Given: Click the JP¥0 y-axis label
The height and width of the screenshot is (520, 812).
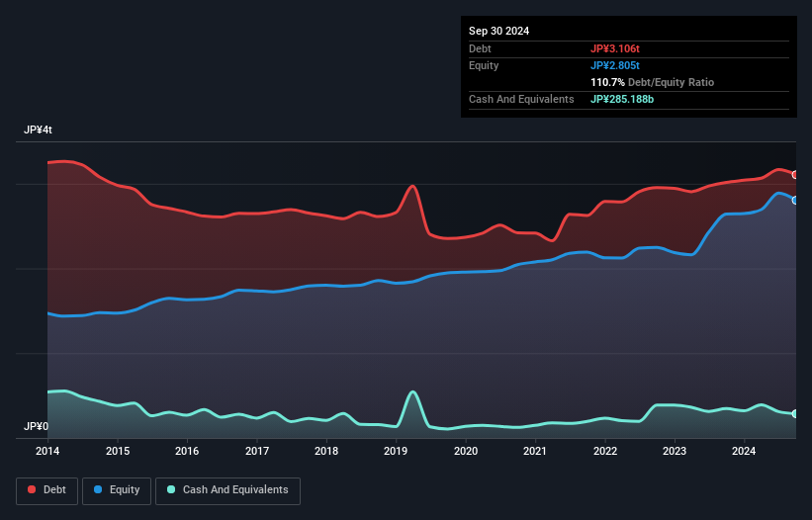Looking at the screenshot, I should tap(36, 426).
